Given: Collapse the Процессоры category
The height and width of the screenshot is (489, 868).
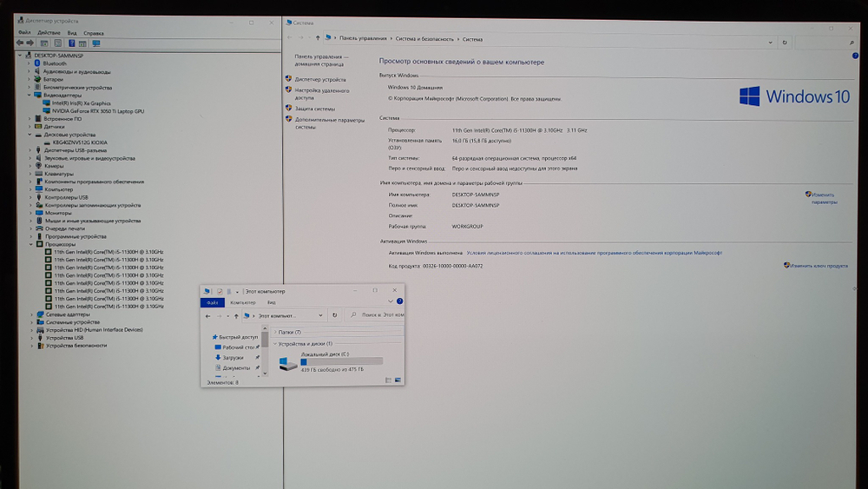Looking at the screenshot, I should 31,244.
